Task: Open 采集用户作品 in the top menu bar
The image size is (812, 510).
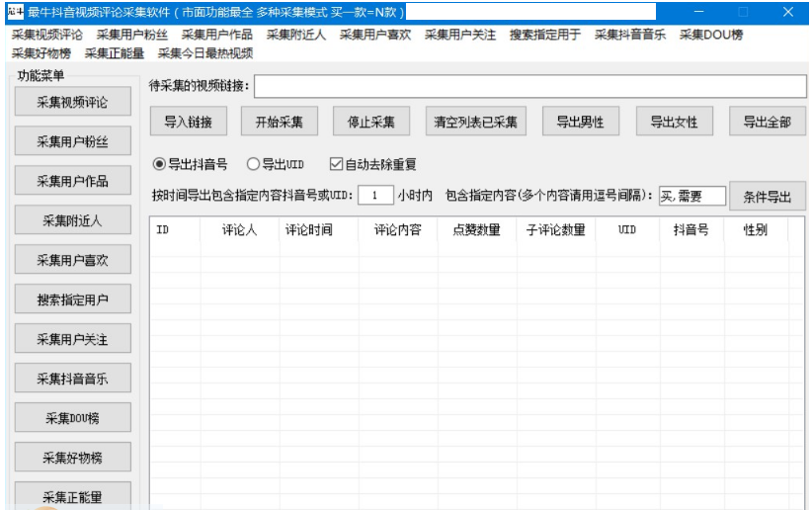Action: pos(217,35)
